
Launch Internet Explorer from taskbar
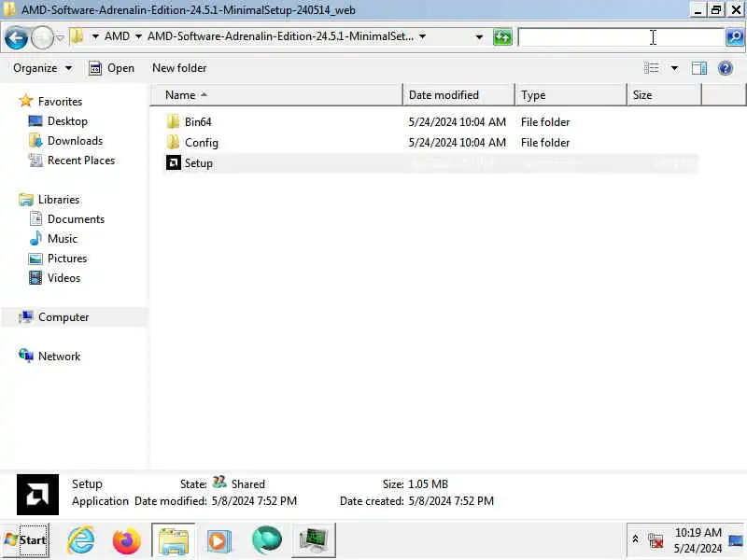click(80, 540)
